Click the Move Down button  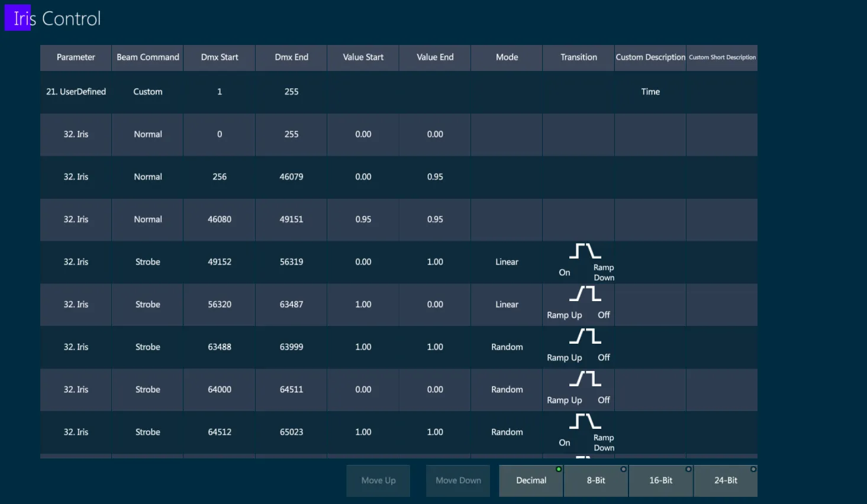458,480
